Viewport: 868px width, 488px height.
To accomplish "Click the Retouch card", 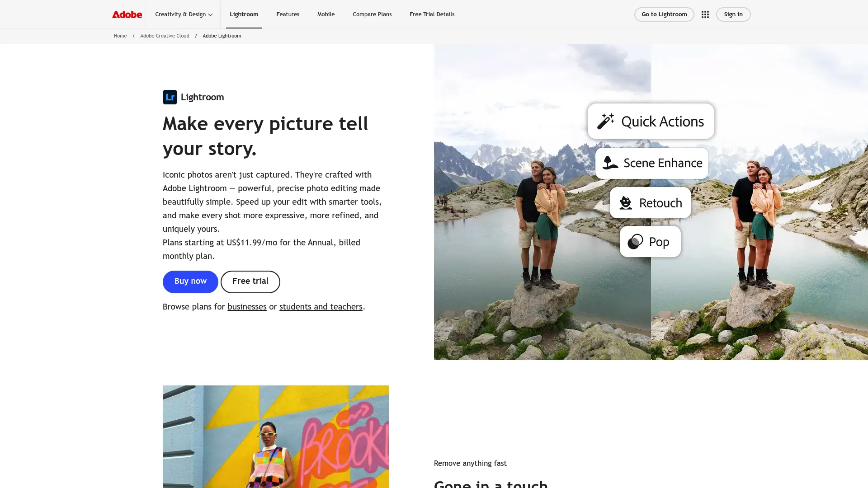I will point(650,203).
